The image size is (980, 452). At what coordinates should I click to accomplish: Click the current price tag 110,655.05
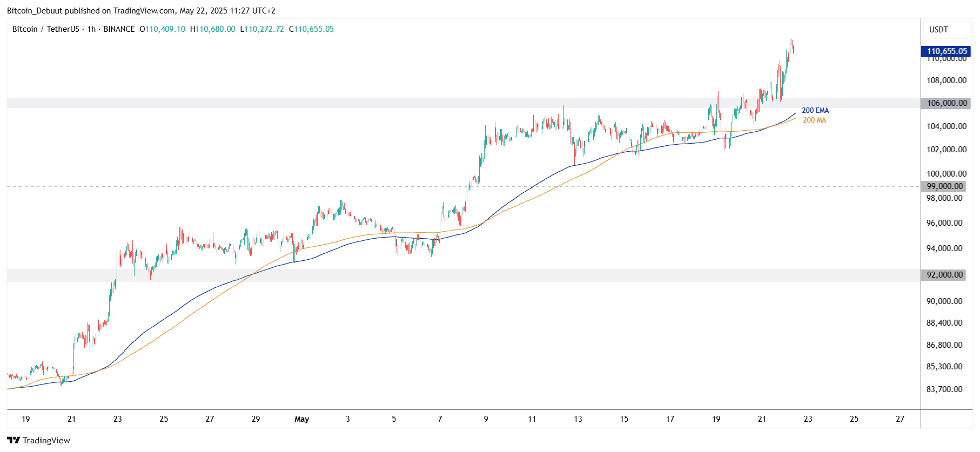point(947,51)
